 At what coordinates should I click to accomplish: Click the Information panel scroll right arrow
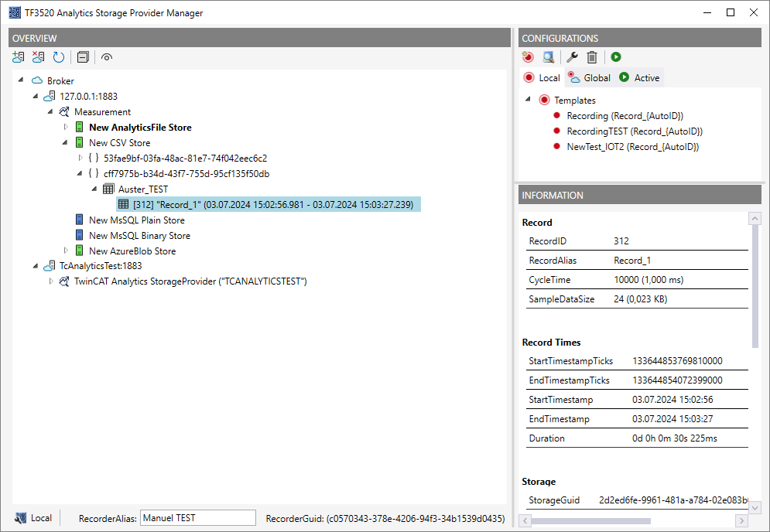coord(741,520)
